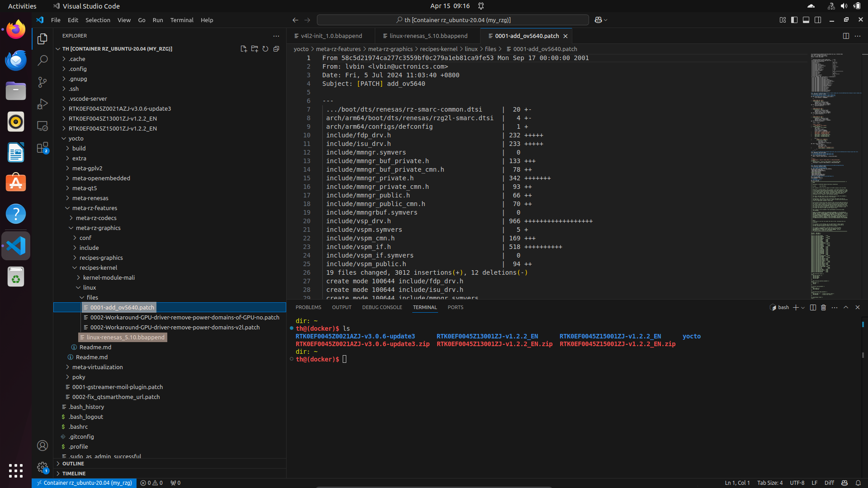The image size is (868, 488).
Task: Open the Terminal menu
Action: click(182, 20)
